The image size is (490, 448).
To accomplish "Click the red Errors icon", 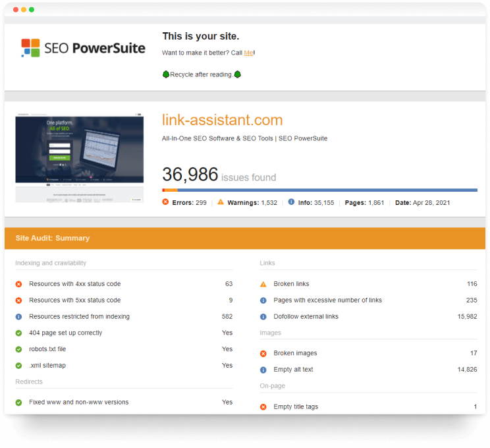I will pos(165,202).
